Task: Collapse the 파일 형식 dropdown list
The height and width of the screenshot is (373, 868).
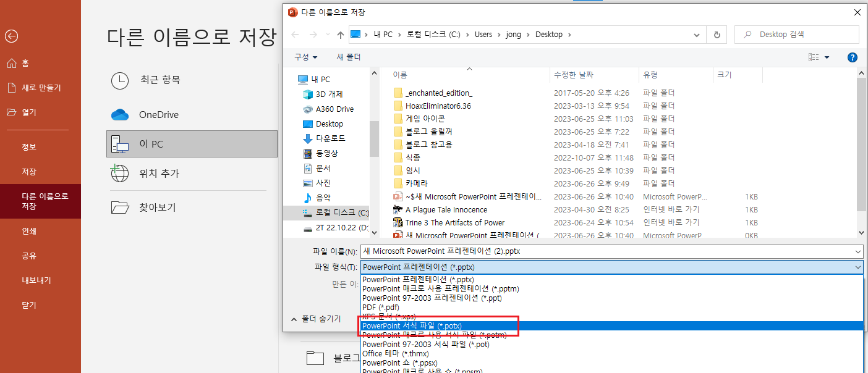Action: tap(857, 267)
